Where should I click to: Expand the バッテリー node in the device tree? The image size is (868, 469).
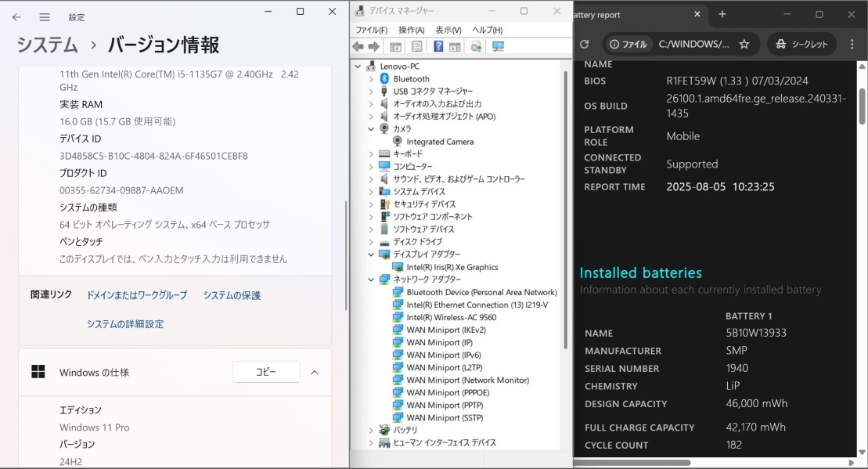(x=370, y=430)
